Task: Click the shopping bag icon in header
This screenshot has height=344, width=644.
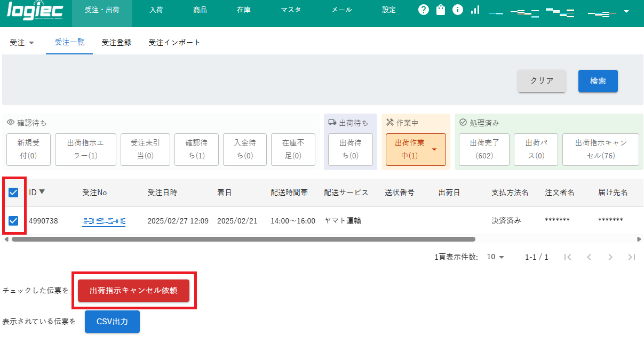Action: 440,10
